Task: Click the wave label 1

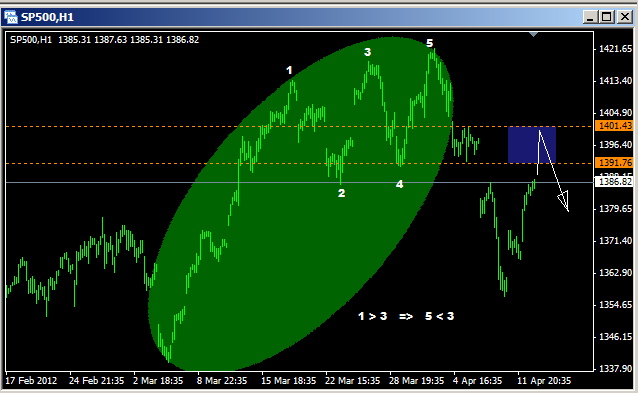Action: [289, 71]
